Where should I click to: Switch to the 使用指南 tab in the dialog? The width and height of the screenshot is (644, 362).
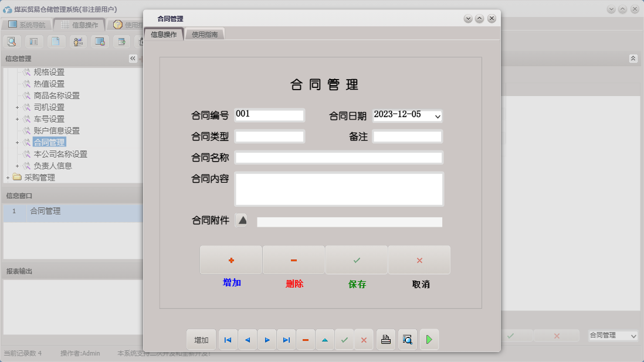(206, 33)
